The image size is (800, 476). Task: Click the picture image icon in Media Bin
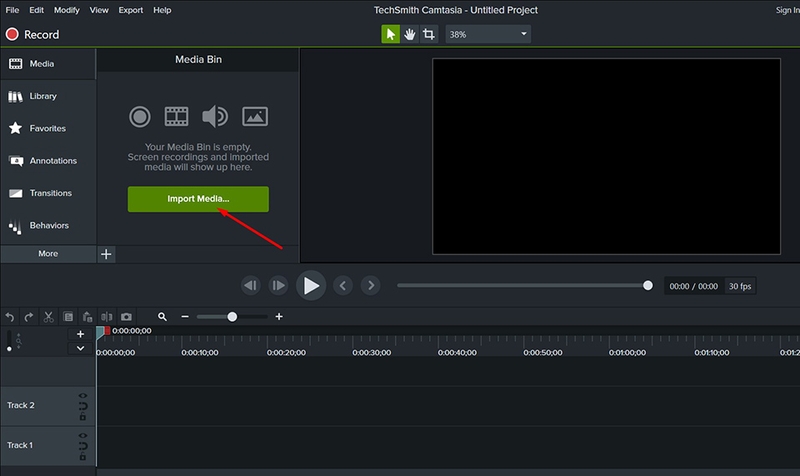pos(255,116)
